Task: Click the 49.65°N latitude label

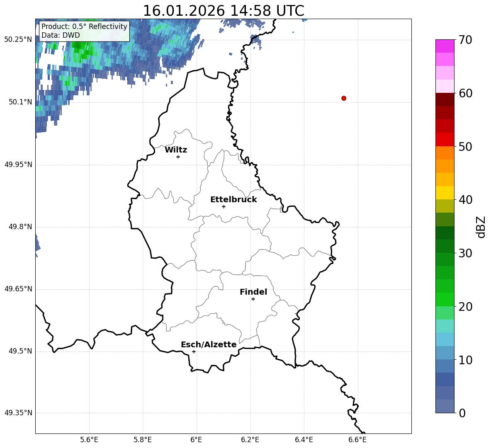Action: coord(18,289)
